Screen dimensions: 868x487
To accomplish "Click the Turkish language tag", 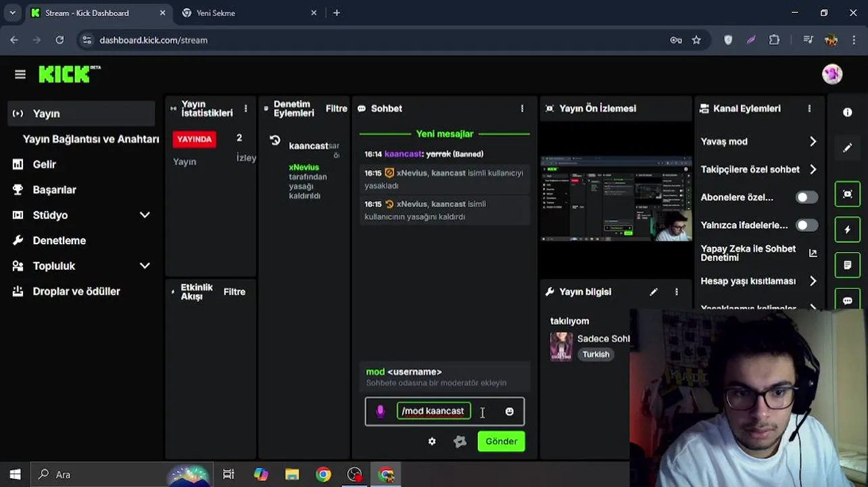I will coord(596,354).
